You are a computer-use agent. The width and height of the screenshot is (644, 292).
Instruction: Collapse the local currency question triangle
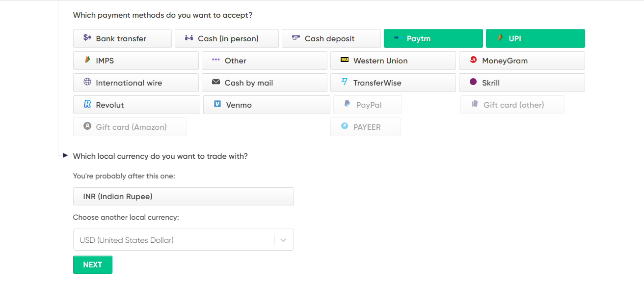(65, 155)
